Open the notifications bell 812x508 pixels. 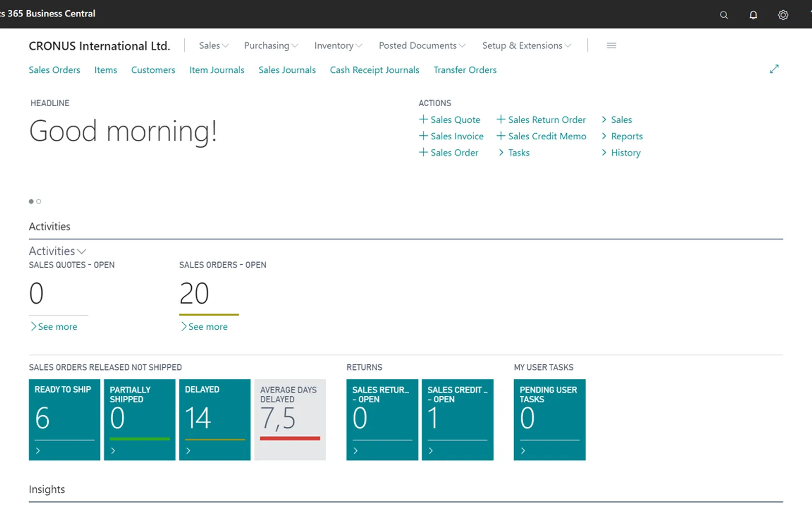coord(753,15)
